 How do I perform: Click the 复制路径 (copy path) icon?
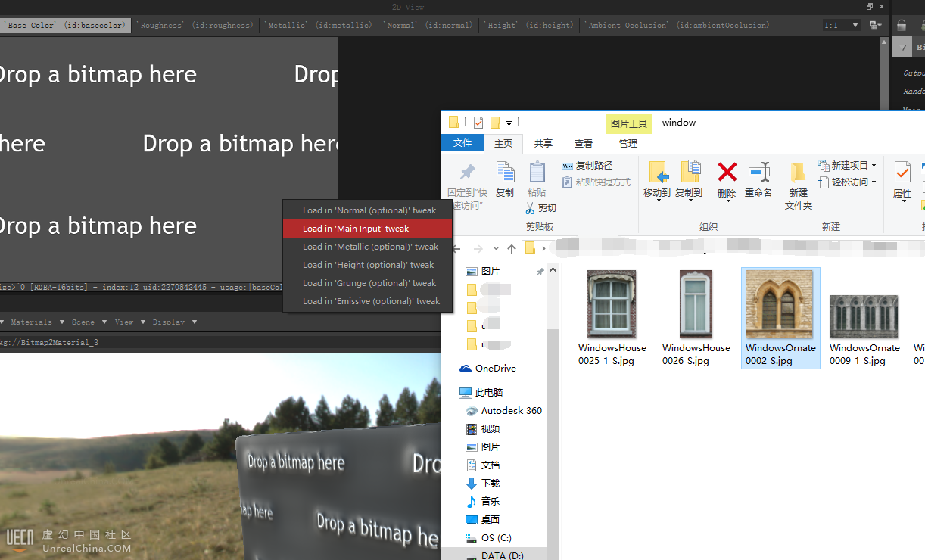pos(568,165)
